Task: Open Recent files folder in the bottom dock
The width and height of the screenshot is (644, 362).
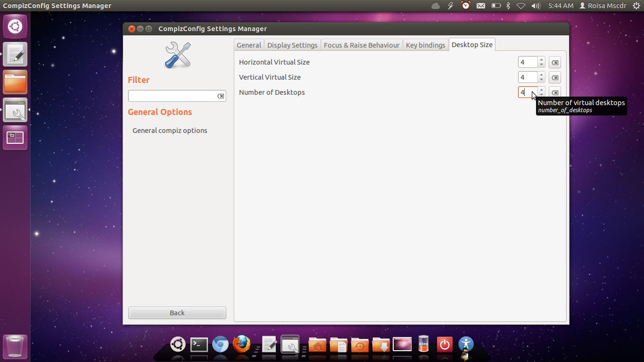Action: click(360, 345)
